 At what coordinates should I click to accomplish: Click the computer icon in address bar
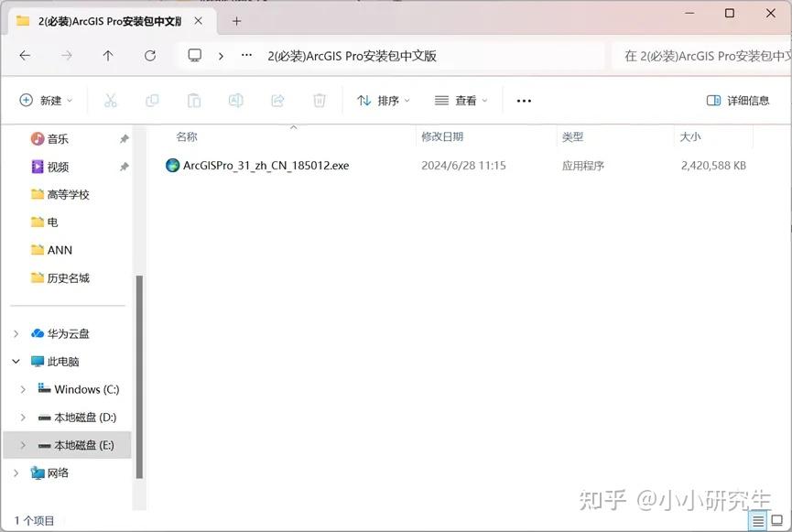coord(194,55)
